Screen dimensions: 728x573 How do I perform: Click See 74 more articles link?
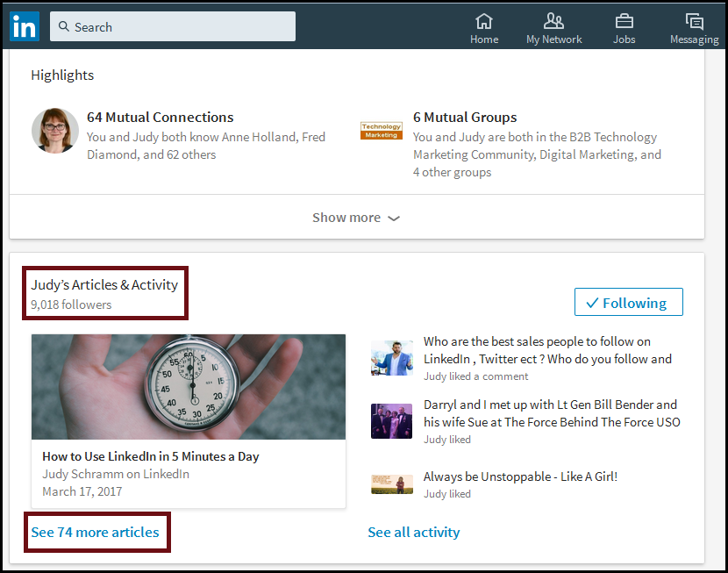tap(96, 532)
